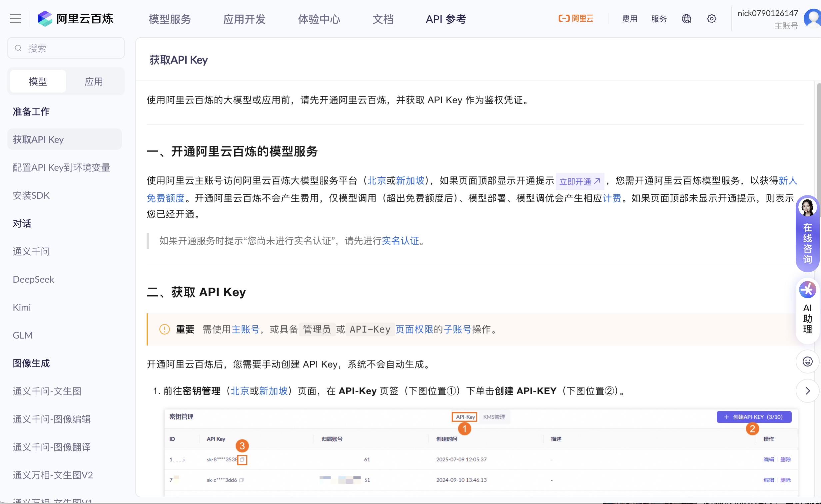
Task: Switch to the 模型 segment toggle
Action: pos(38,81)
